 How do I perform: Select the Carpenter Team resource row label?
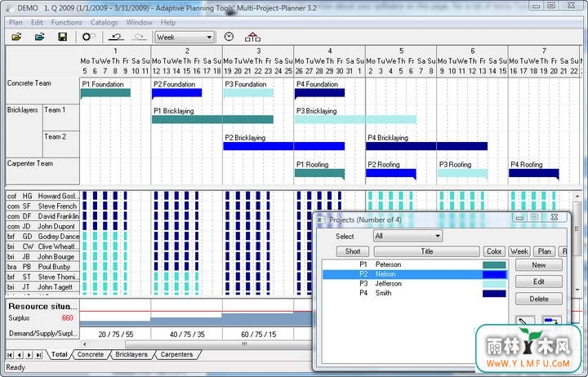[x=30, y=163]
